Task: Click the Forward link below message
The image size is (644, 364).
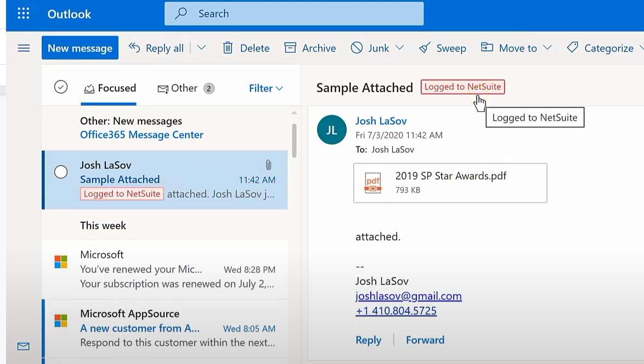Action: [425, 340]
